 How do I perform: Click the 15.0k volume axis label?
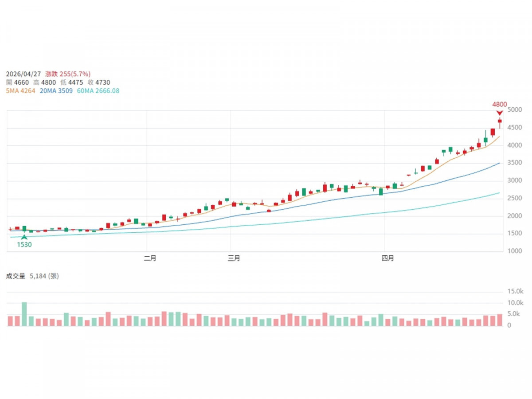516,291
